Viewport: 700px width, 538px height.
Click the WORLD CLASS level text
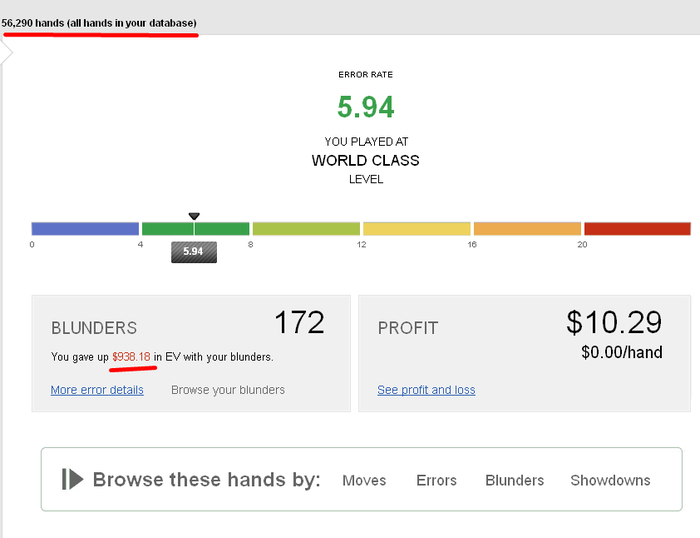(366, 160)
